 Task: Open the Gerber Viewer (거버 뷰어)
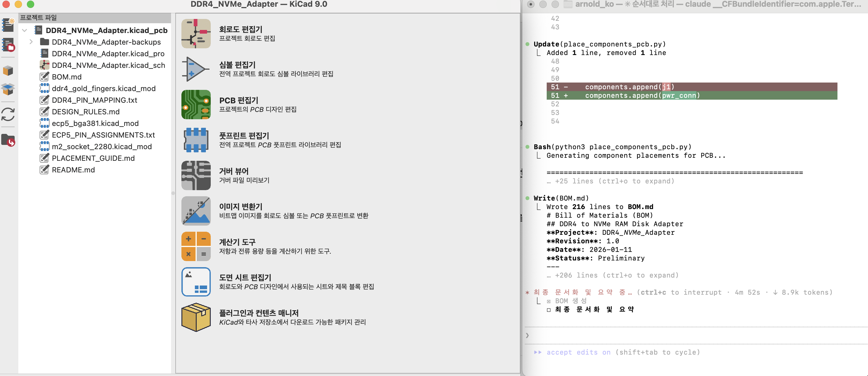tap(196, 175)
